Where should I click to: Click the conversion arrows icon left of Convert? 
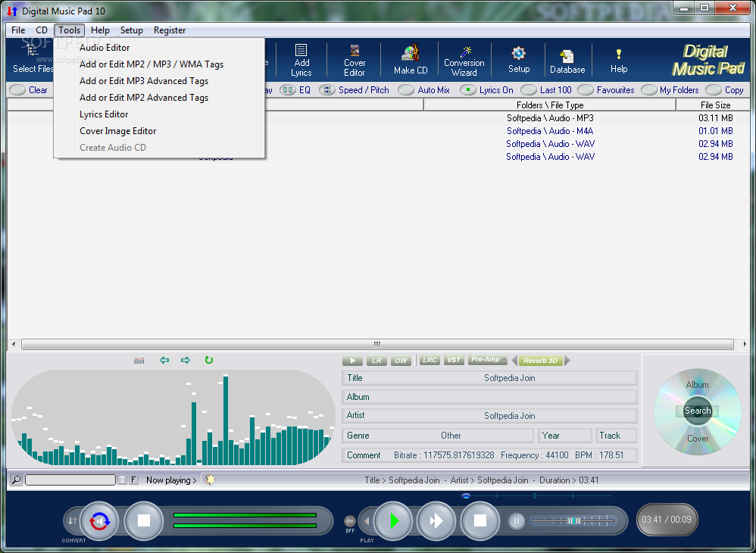pos(72,520)
